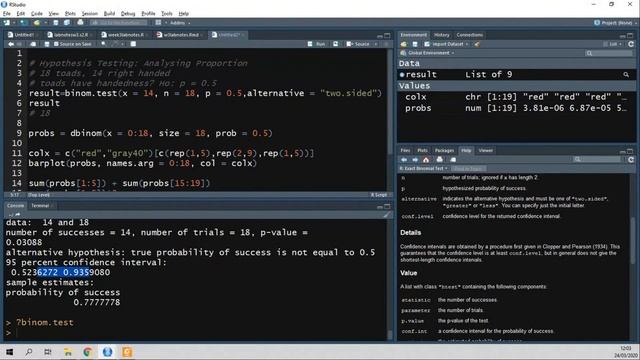Screen dimensions: 640x360
Task: Open the Code menu
Action: tap(37, 13)
